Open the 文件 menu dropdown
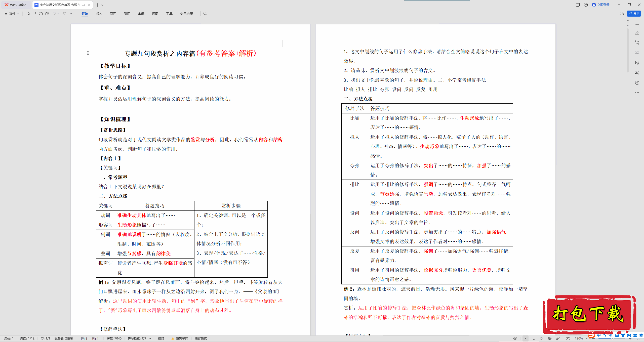This screenshot has height=342, width=644. (12, 14)
